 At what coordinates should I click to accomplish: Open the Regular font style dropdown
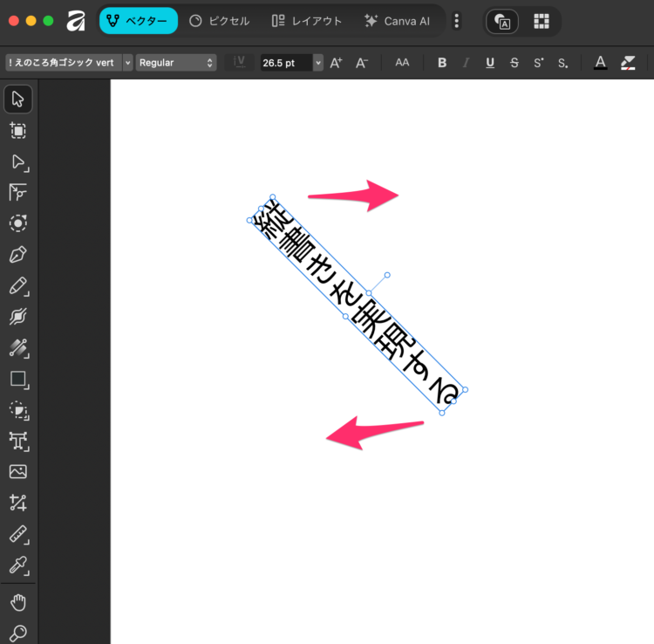[x=175, y=63]
